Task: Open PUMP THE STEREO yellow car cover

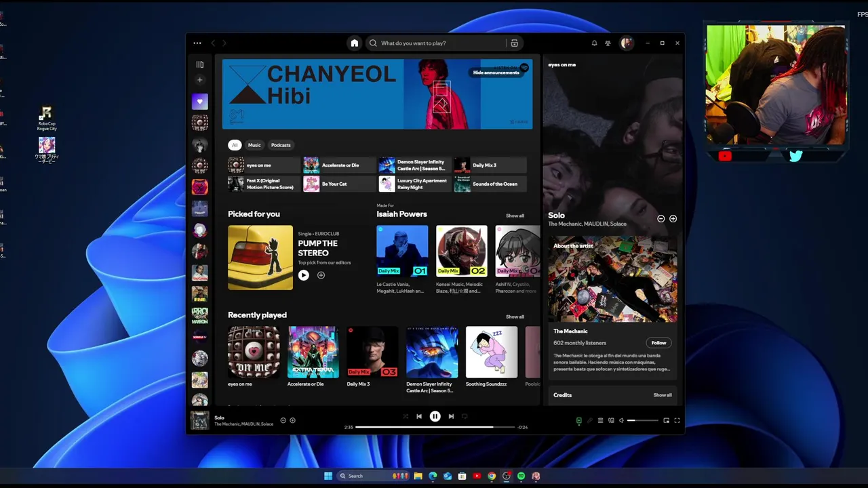Action: (x=260, y=258)
